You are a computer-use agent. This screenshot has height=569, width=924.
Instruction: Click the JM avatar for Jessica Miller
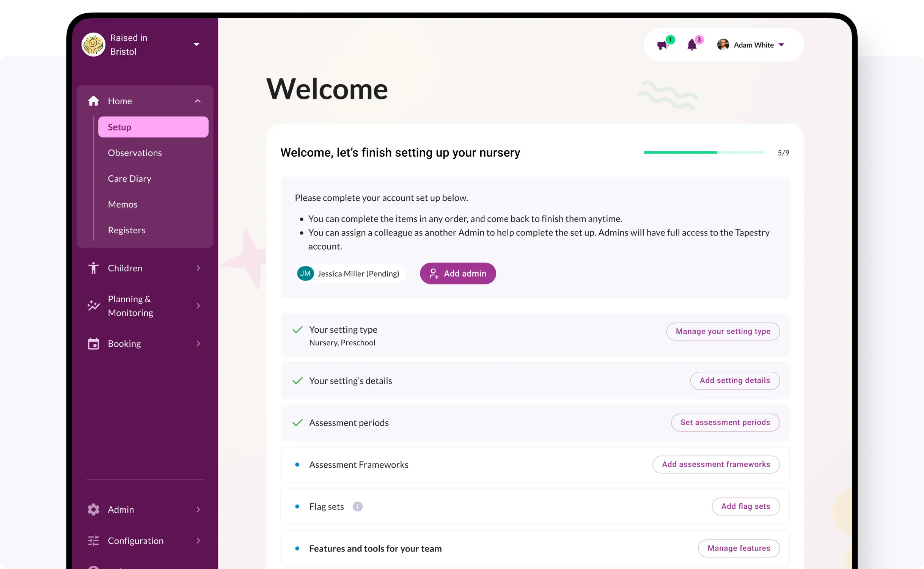click(x=305, y=273)
